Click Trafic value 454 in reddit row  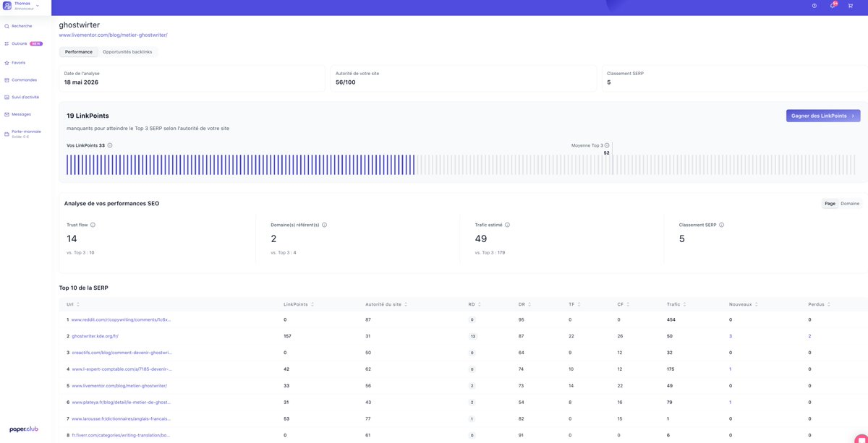tap(671, 319)
